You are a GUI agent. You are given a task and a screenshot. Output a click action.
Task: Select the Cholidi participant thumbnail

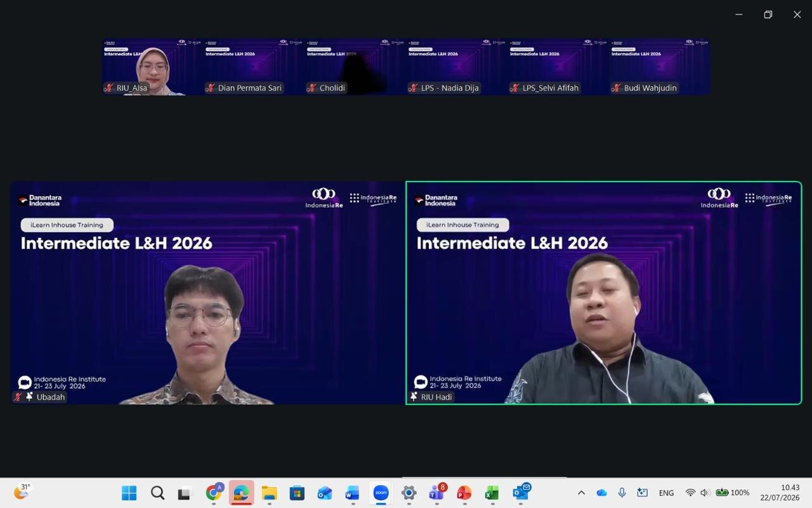point(355,67)
